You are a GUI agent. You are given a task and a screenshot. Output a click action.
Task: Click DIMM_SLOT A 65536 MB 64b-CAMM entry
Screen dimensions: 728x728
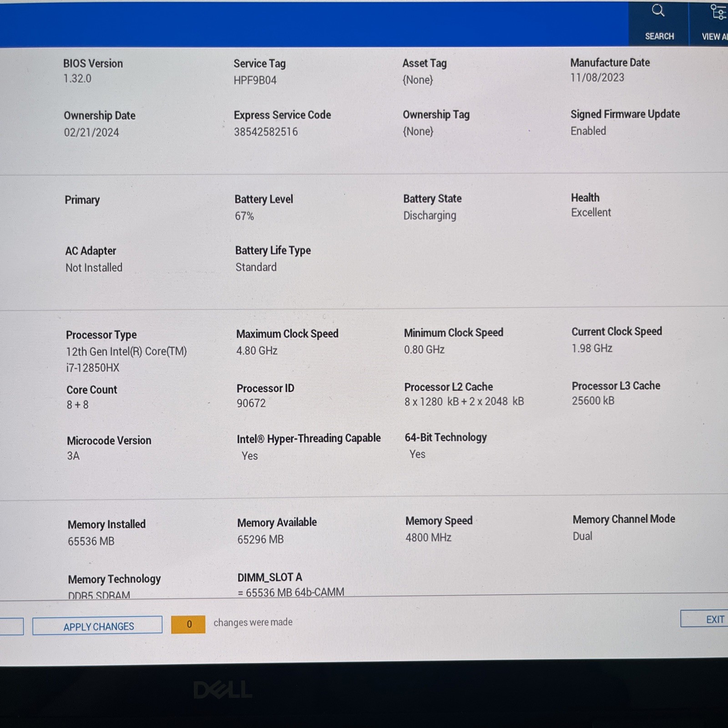(x=291, y=592)
